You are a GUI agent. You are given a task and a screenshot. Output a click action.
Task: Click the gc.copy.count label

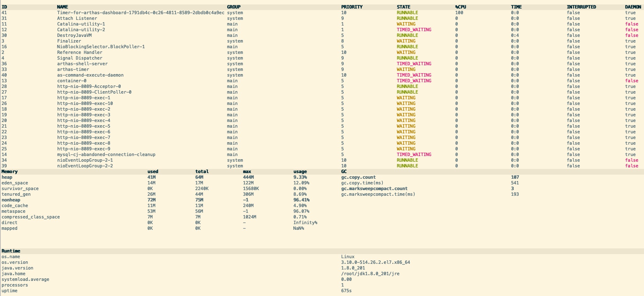pos(358,177)
